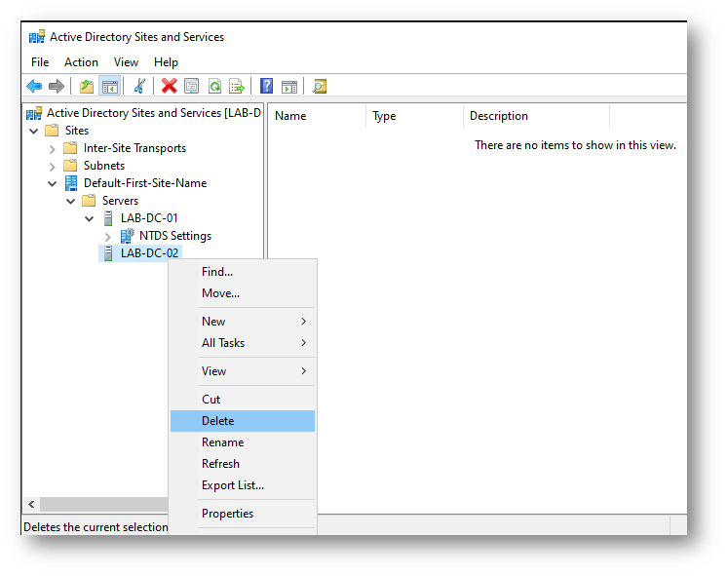Open the View submenu in context menu

(243, 371)
